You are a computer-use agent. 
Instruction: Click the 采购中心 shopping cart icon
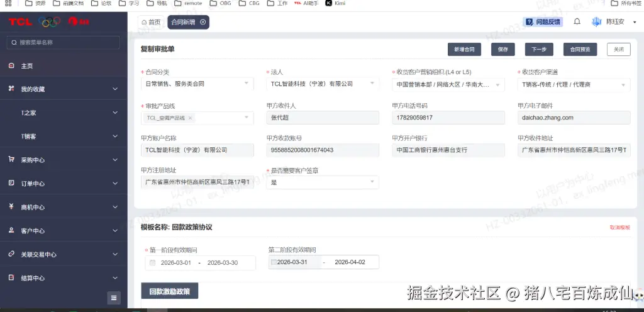(x=11, y=160)
